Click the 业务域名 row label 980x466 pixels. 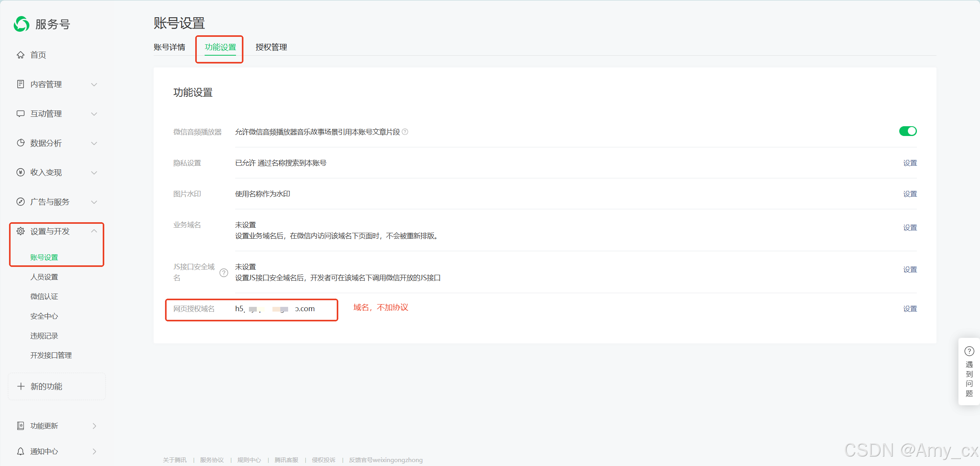[x=187, y=225]
